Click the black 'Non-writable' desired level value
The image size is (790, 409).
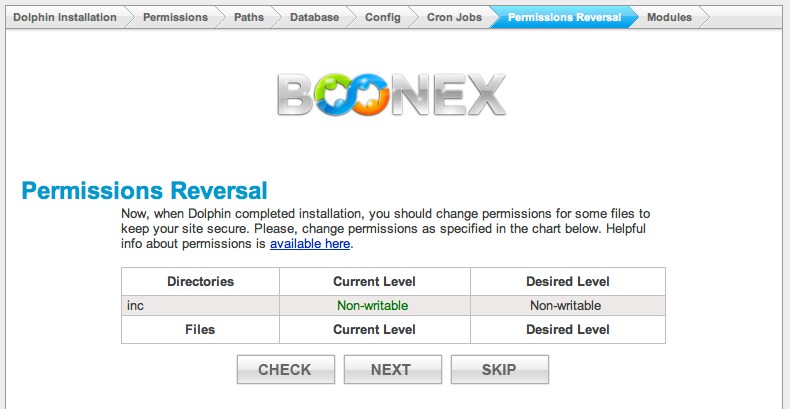tap(565, 306)
